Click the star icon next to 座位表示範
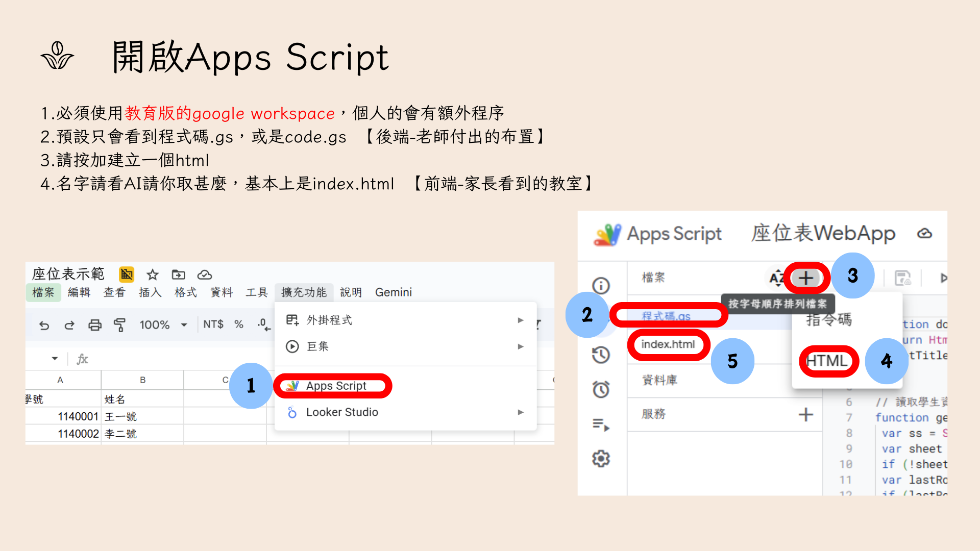 [152, 275]
